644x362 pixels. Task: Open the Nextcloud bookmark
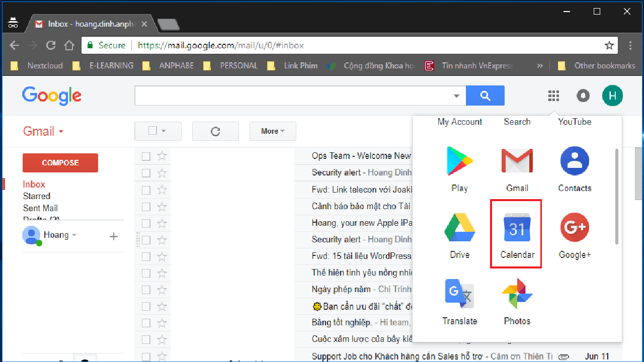coord(37,65)
